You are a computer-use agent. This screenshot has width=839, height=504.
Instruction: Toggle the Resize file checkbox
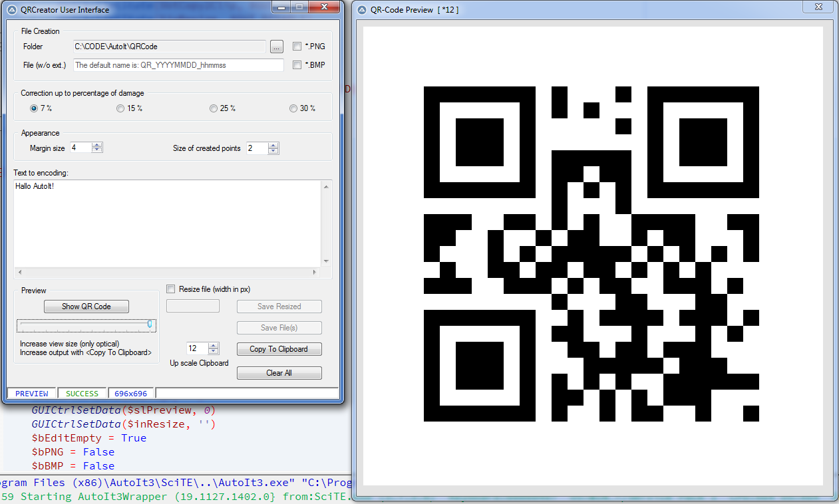tap(171, 289)
